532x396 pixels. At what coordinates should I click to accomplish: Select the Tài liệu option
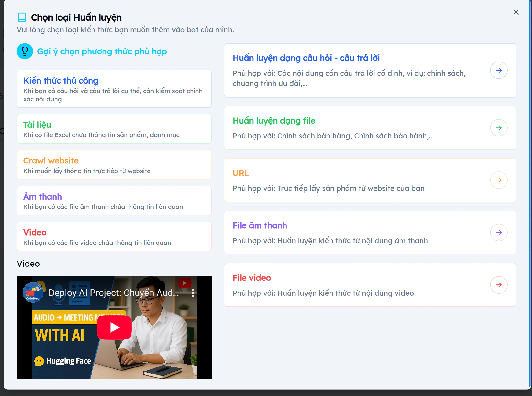tap(114, 129)
